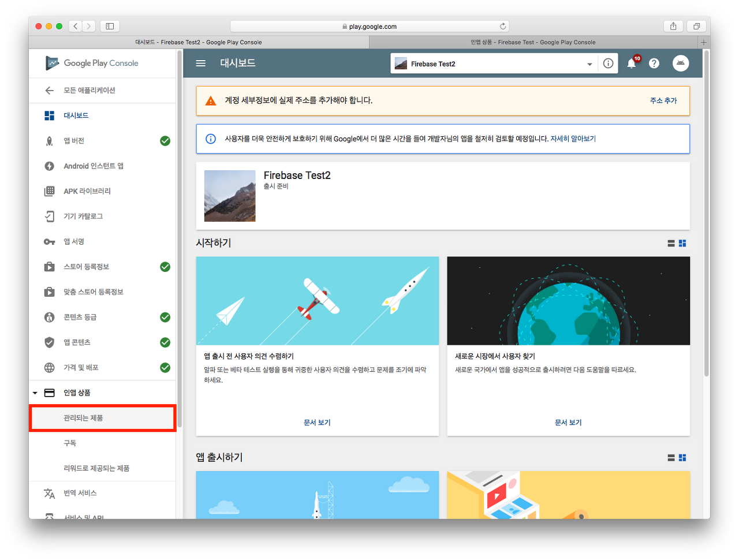Click the back arrow for 모든 애플리케이션
Viewport: 739px width, 560px height.
pos(50,91)
